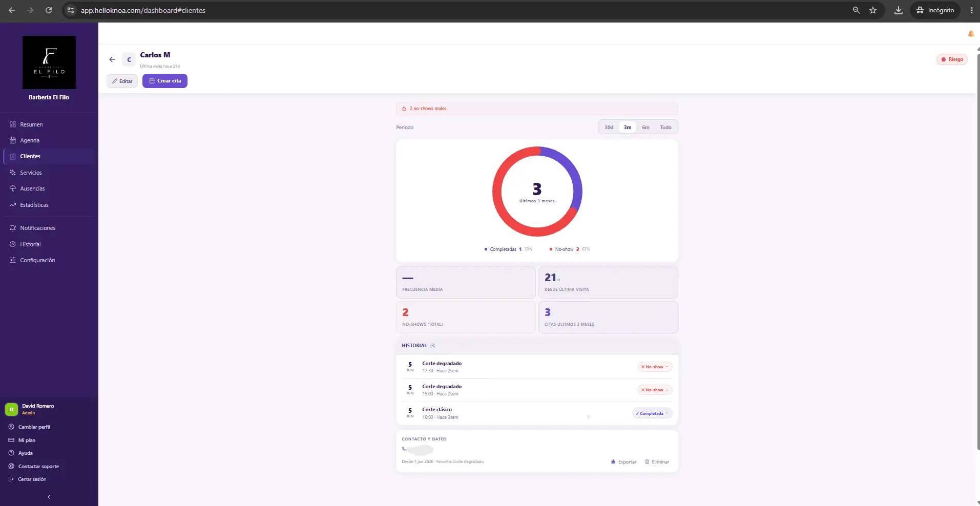The width and height of the screenshot is (980, 506).
Task: Click the No-shows (total) card
Action: (466, 317)
